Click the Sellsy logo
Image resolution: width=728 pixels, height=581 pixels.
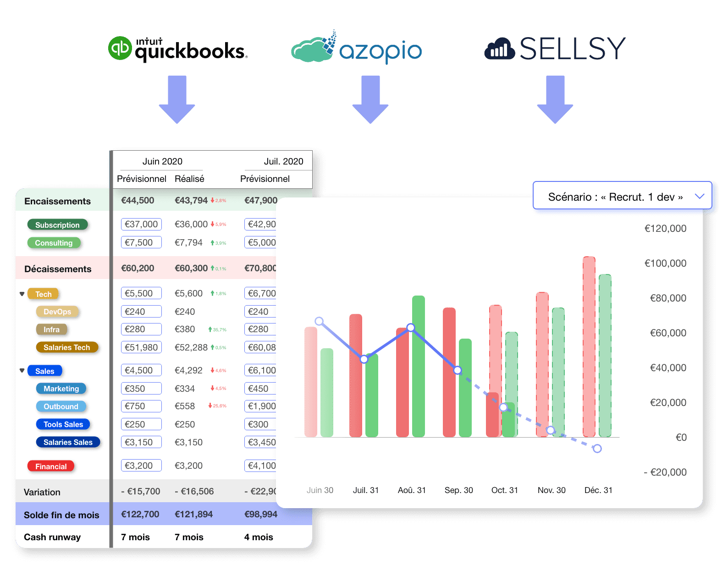[555, 49]
